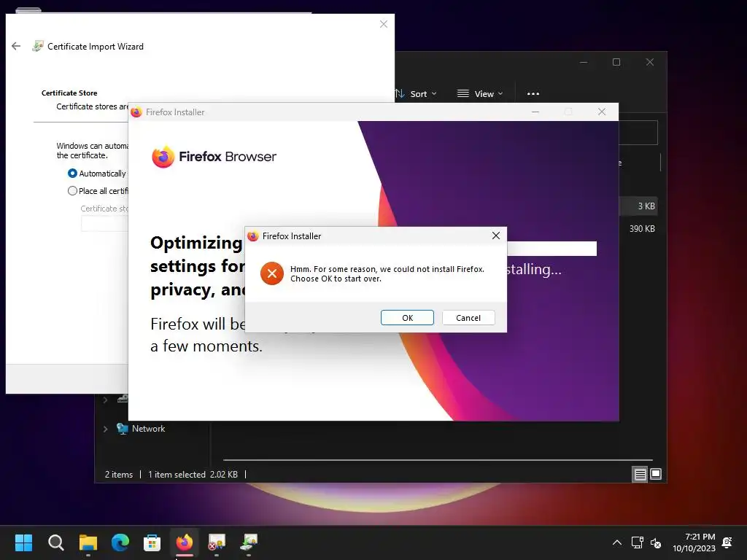
Task: Click the Certificate Import Wizard taskbar icon
Action: [x=249, y=542]
